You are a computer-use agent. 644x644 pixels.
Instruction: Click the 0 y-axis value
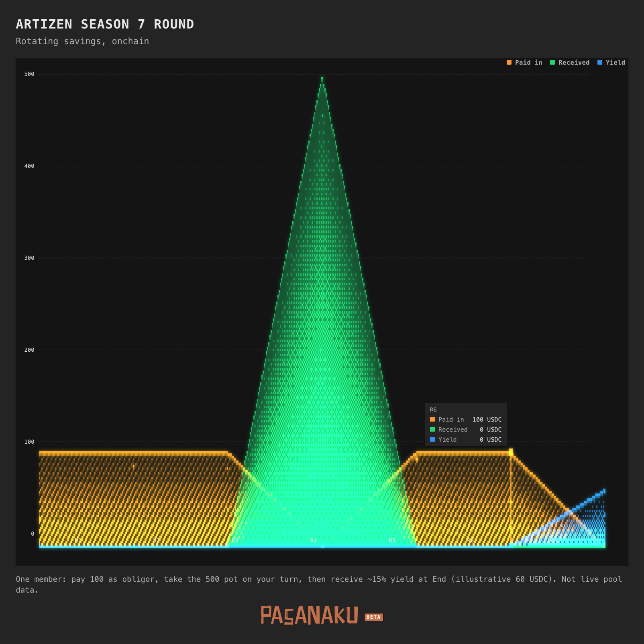click(33, 534)
